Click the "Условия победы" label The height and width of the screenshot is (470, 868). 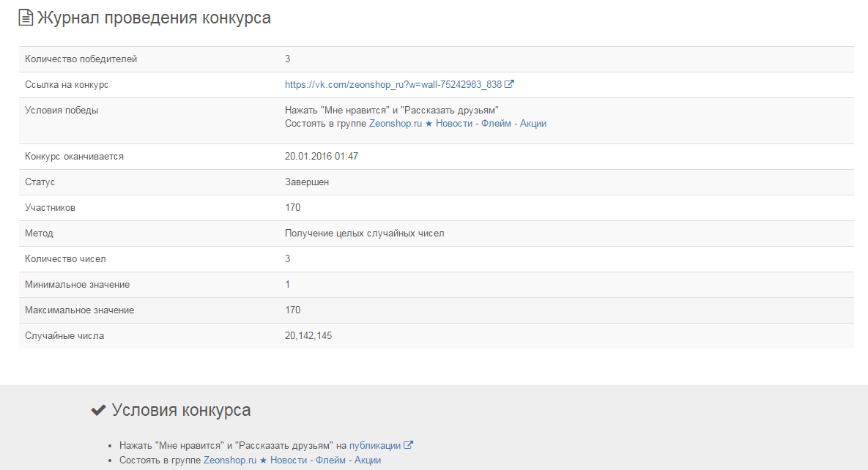point(62,110)
